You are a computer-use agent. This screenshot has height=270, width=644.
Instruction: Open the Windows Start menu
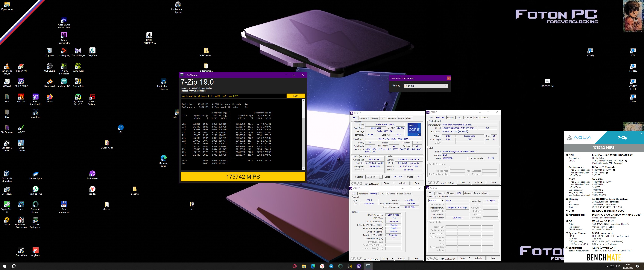tap(4, 266)
